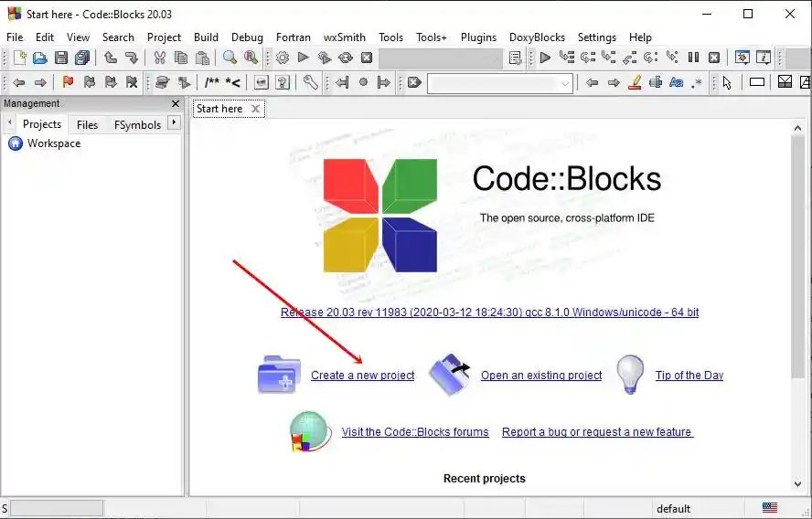
Task: Toggle match case Aa search option
Action: click(677, 82)
